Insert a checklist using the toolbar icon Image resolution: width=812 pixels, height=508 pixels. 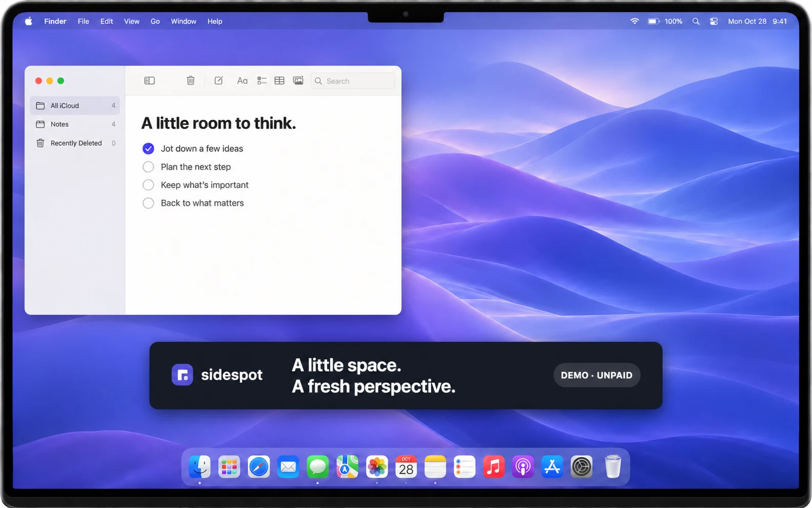point(262,80)
